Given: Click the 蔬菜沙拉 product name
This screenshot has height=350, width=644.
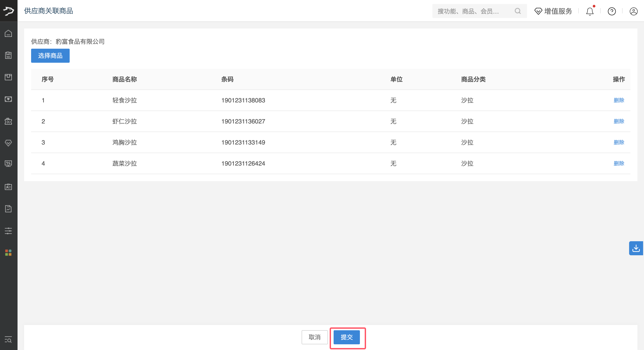Looking at the screenshot, I should tap(124, 163).
